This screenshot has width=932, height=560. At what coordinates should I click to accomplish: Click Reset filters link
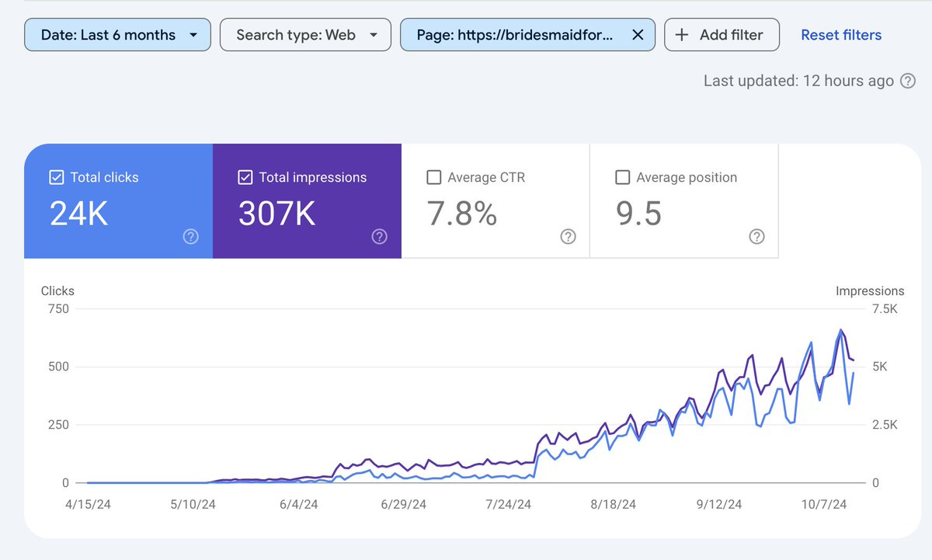coord(841,35)
